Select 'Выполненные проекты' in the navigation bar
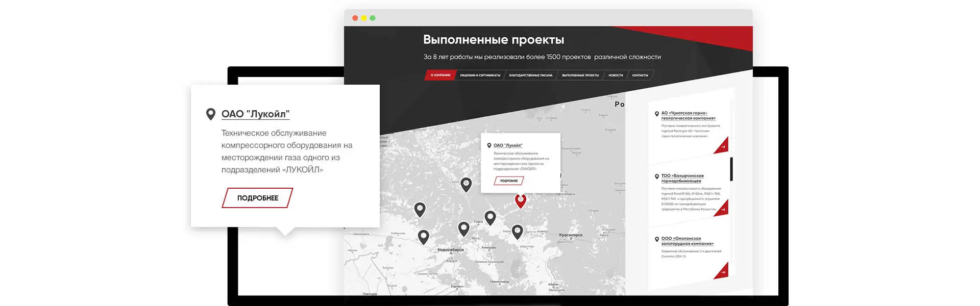The height and width of the screenshot is (306, 980). pos(580,75)
